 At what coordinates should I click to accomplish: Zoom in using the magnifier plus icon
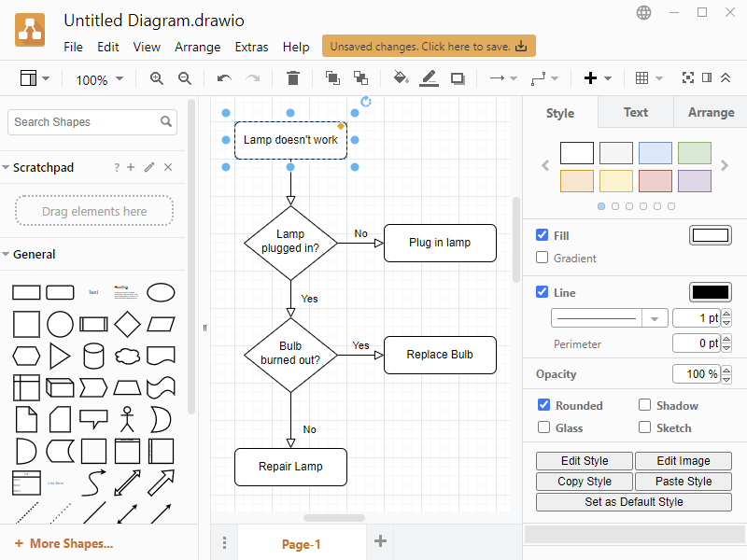click(157, 78)
